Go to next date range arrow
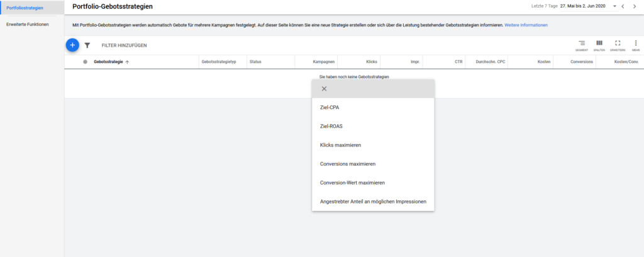 pos(635,6)
